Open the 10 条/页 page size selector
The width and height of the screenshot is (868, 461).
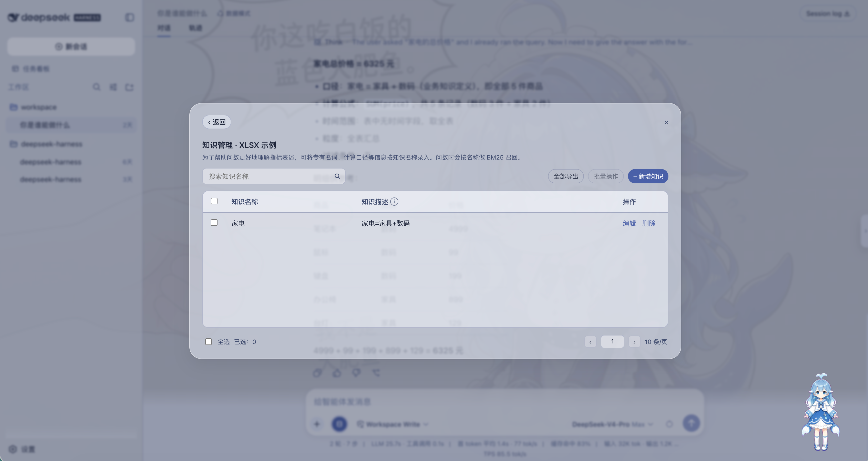656,342
